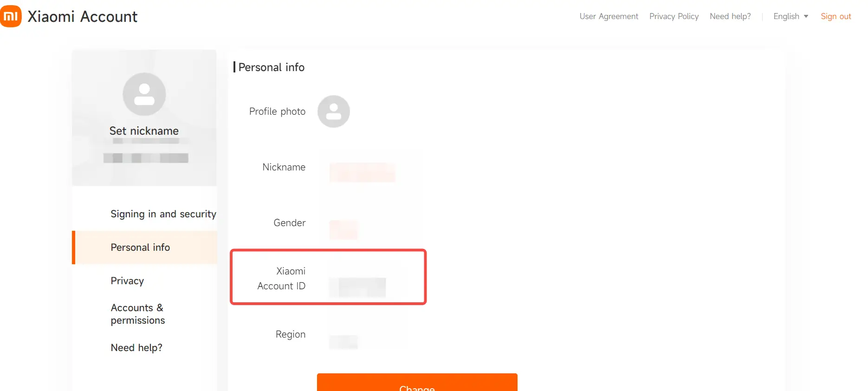Click Need help? in the sidebar

click(x=136, y=347)
